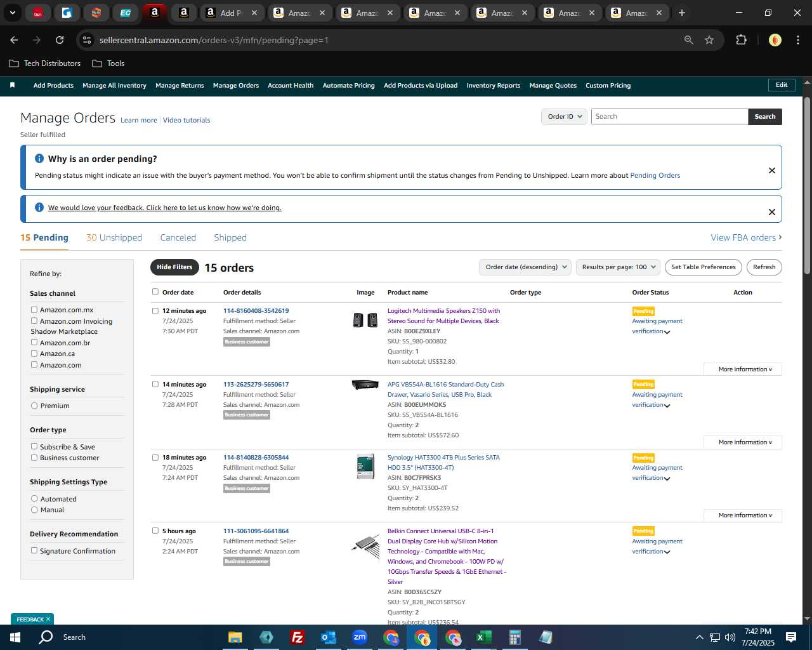Bookmark this page with the star icon
Viewport: 812px width, 650px height.
709,40
